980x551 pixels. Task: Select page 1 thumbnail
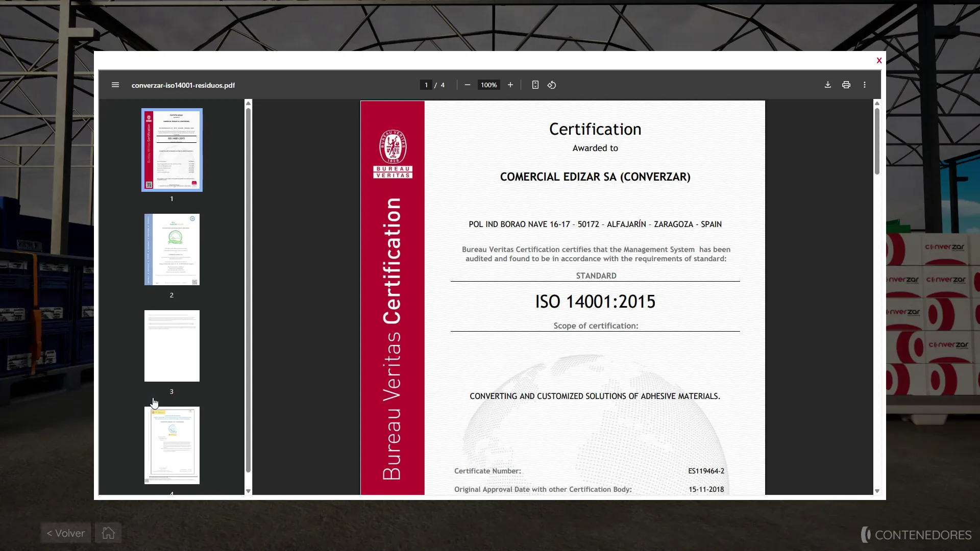point(172,150)
